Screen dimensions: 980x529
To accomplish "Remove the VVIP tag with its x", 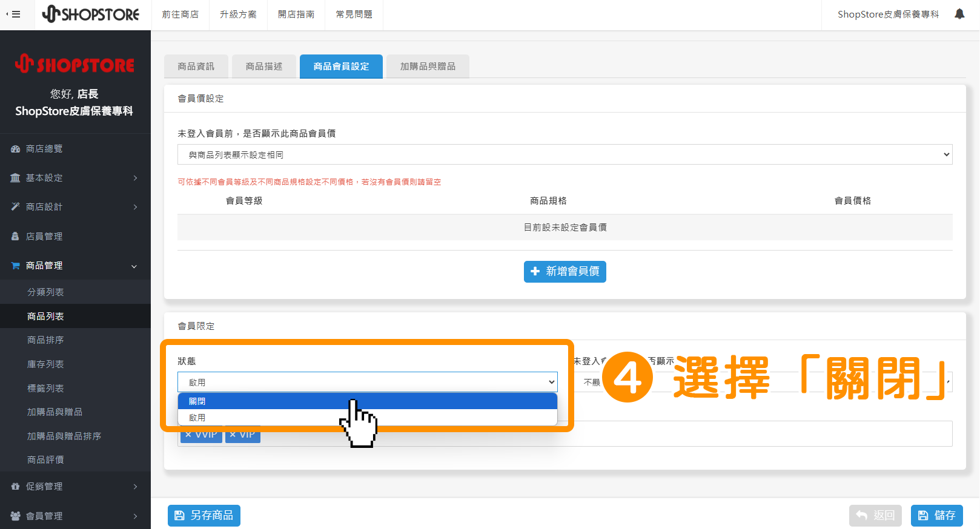I will 188,435.
